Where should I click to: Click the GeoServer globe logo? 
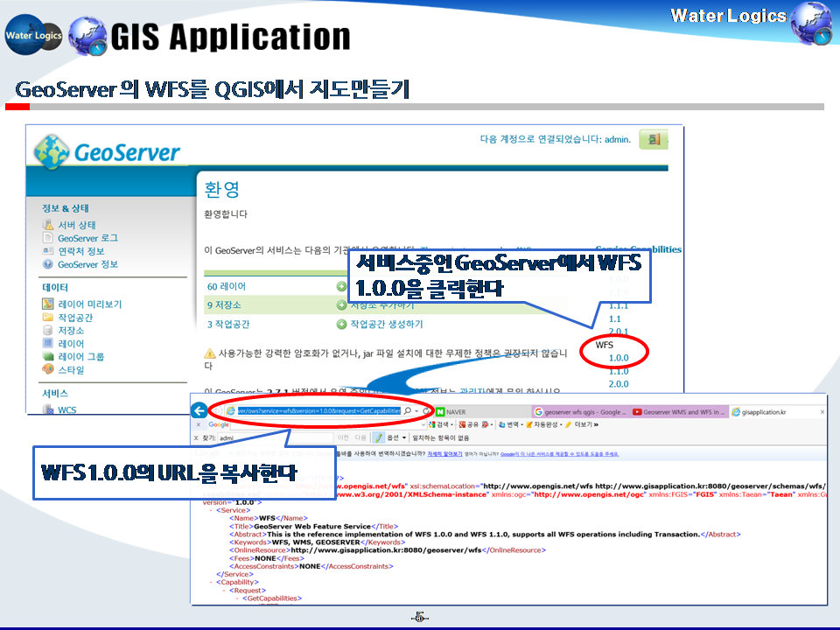[x=52, y=151]
